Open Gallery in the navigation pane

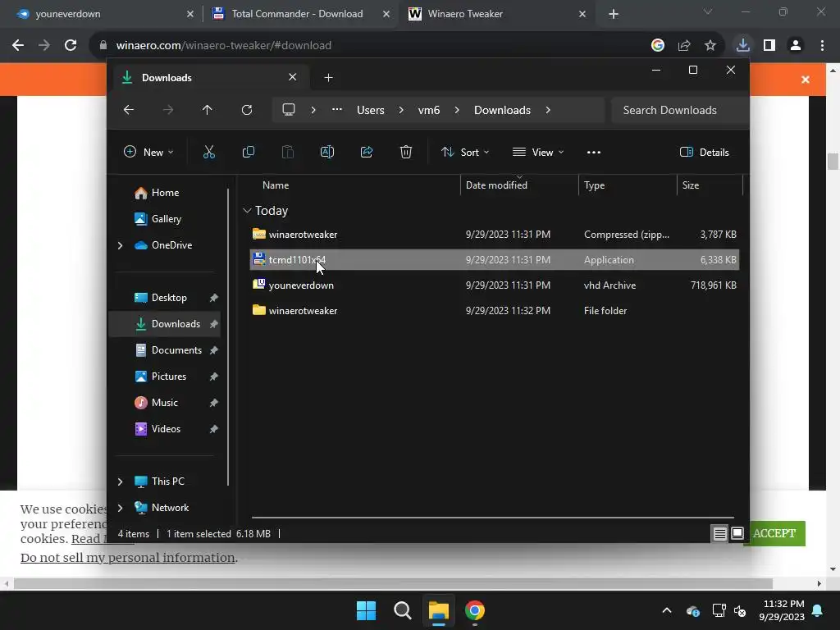(166, 219)
